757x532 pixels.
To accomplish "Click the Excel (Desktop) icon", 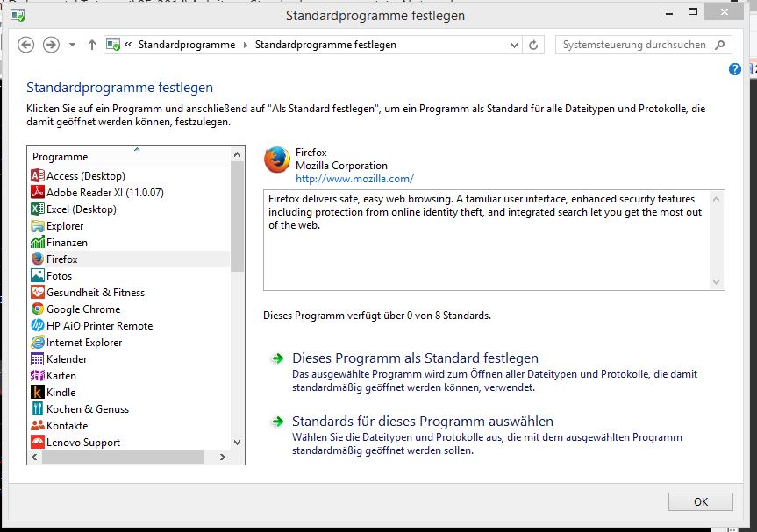I will [38, 209].
